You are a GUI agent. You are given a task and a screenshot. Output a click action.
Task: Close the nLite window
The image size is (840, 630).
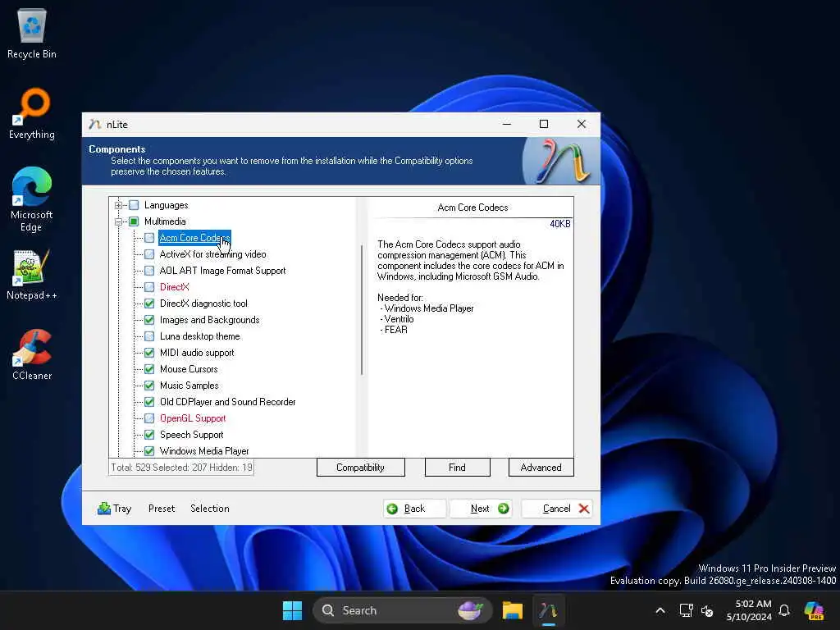point(582,125)
